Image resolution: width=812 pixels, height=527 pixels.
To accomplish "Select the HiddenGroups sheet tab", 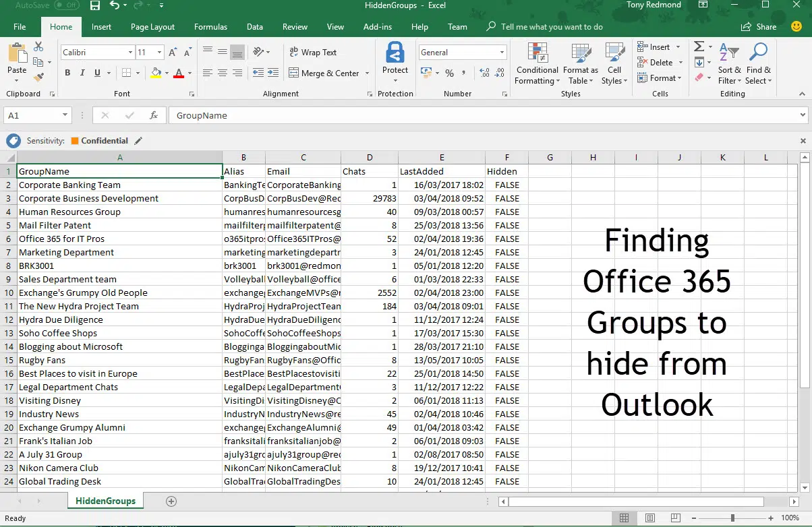I will 105,501.
